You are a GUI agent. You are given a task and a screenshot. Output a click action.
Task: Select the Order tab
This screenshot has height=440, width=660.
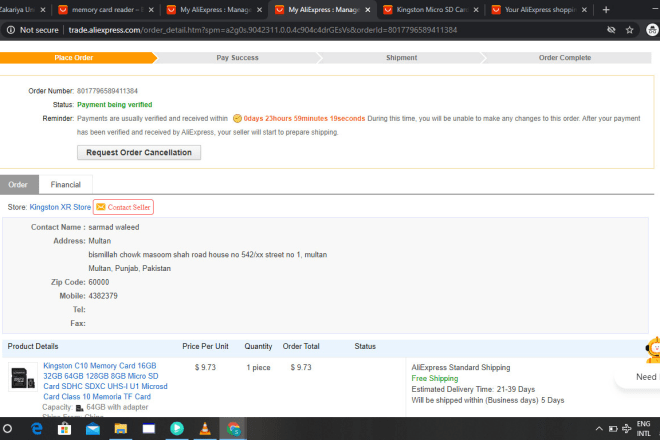18,184
